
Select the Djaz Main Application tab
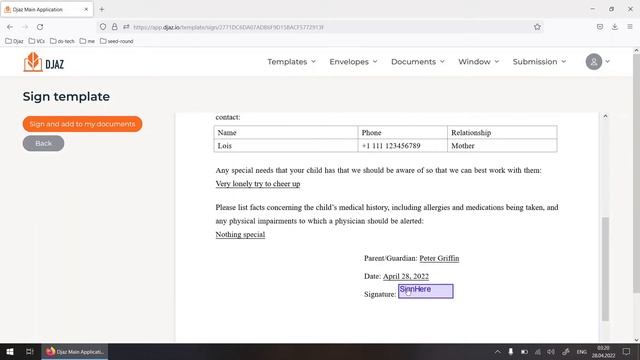47,9
